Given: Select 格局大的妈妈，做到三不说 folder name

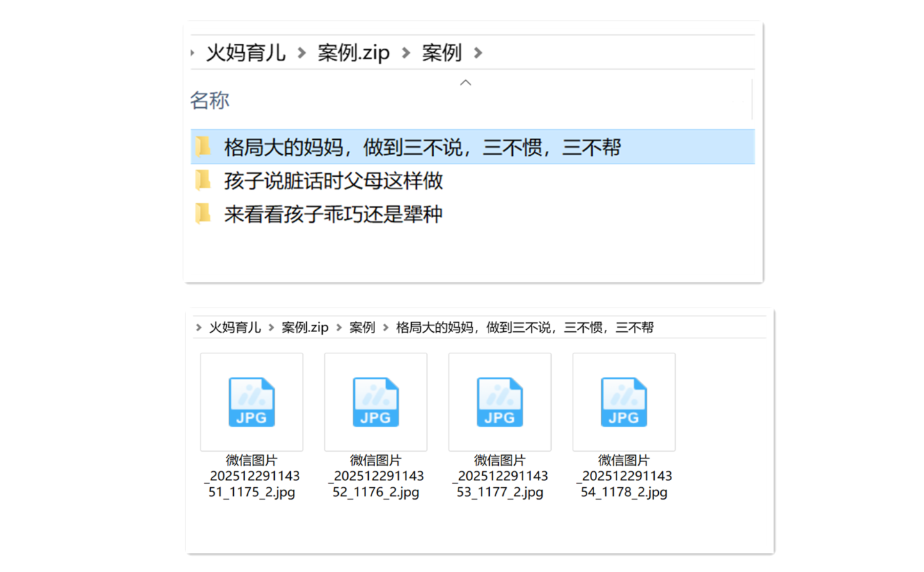Looking at the screenshot, I should point(422,147).
